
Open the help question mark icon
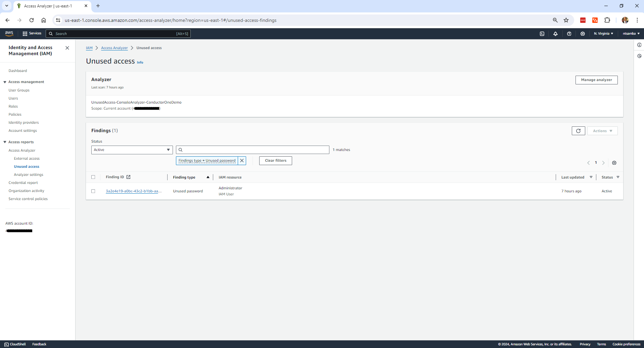pos(569,34)
